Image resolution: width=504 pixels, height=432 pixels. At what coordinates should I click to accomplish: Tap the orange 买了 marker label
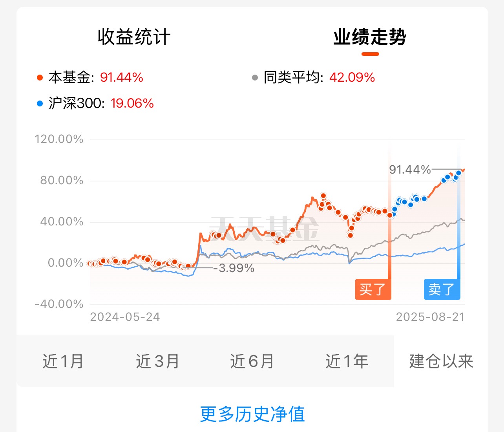point(373,289)
